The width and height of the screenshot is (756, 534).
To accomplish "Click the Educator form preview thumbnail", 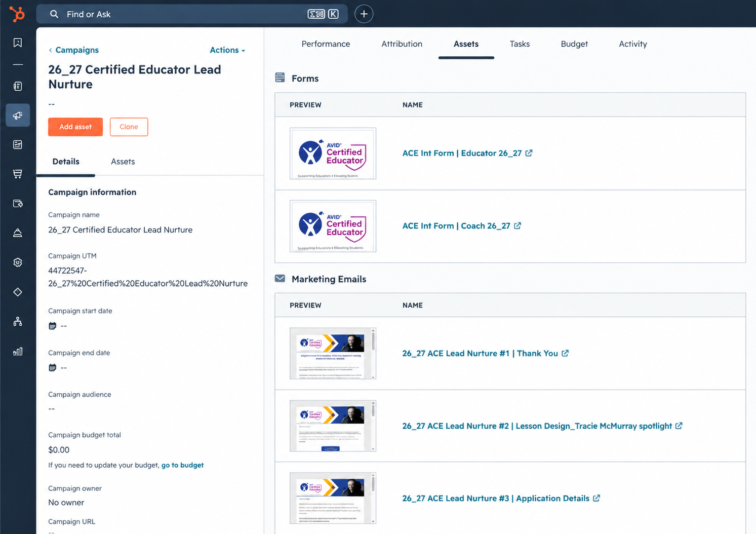I will click(333, 154).
